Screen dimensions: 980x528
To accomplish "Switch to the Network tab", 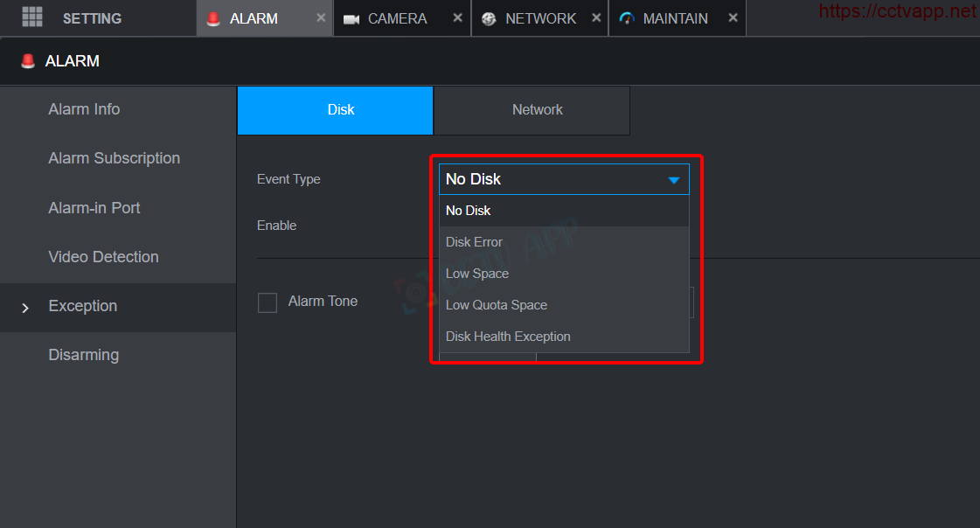I will click(537, 110).
